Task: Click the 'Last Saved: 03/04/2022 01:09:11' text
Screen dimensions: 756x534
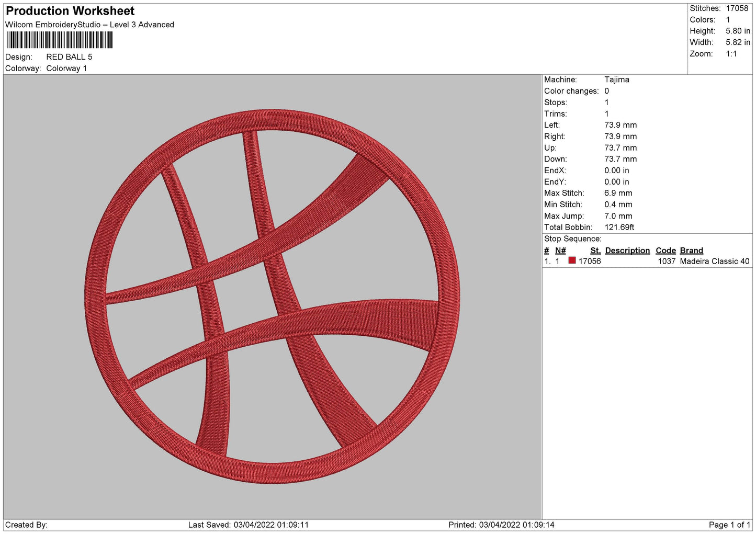Action: [249, 525]
